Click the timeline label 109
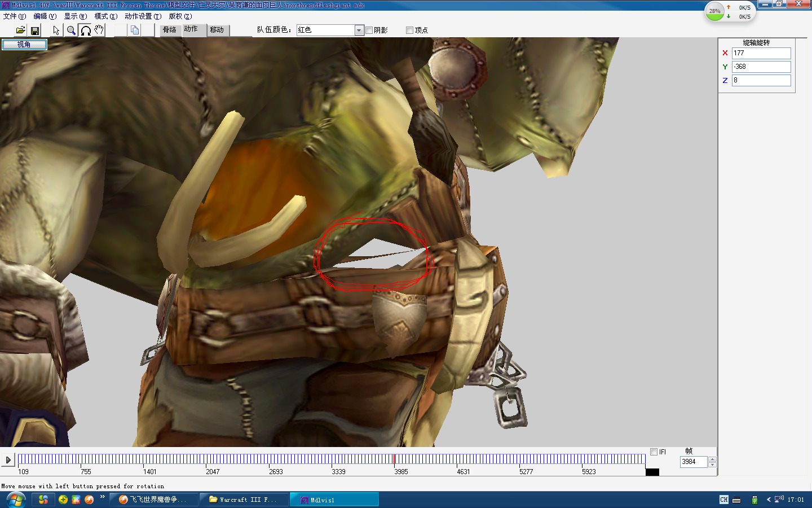 point(23,472)
